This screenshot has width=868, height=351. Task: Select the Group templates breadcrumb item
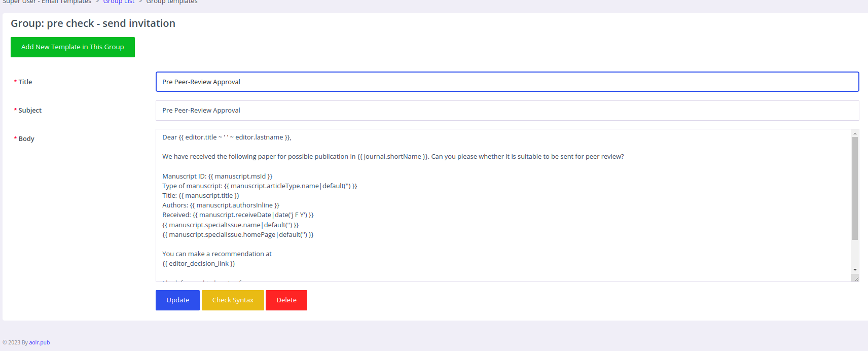pyautogui.click(x=172, y=2)
